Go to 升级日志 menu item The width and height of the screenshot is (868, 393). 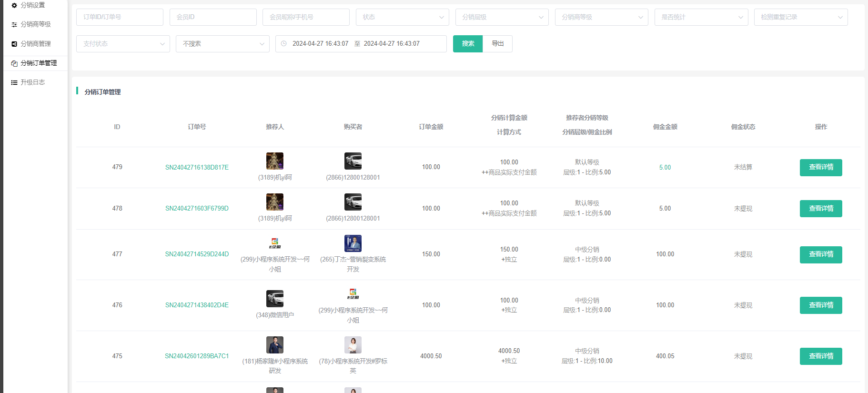click(x=32, y=82)
